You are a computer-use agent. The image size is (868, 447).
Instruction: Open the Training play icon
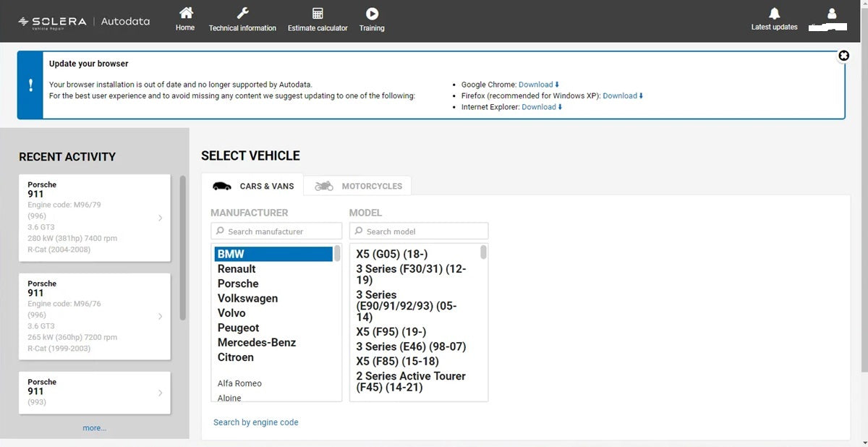click(x=372, y=13)
